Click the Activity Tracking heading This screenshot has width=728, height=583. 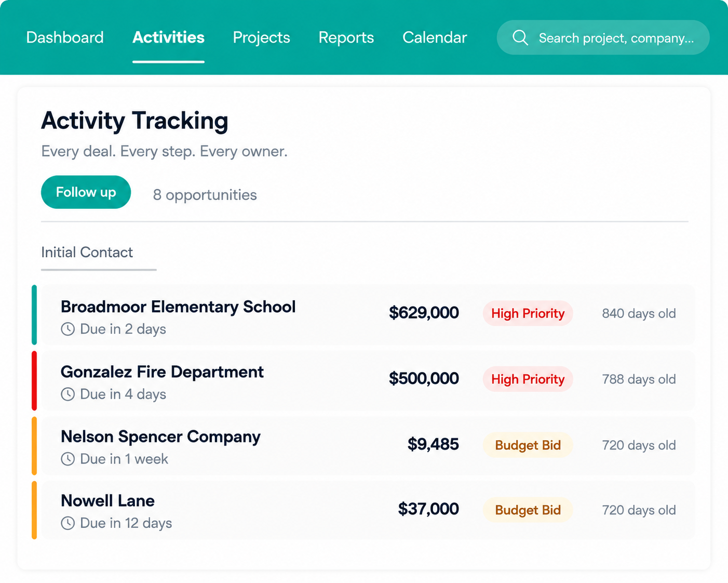134,121
